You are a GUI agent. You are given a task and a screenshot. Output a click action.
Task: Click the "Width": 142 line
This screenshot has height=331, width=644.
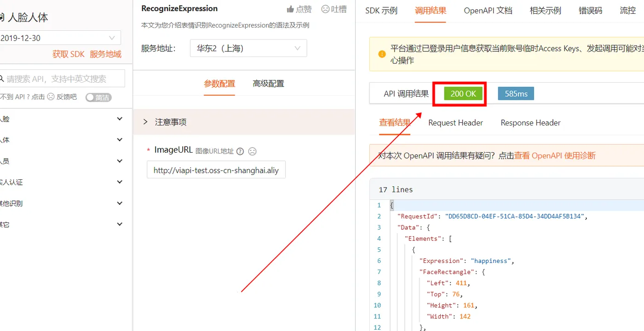point(448,316)
